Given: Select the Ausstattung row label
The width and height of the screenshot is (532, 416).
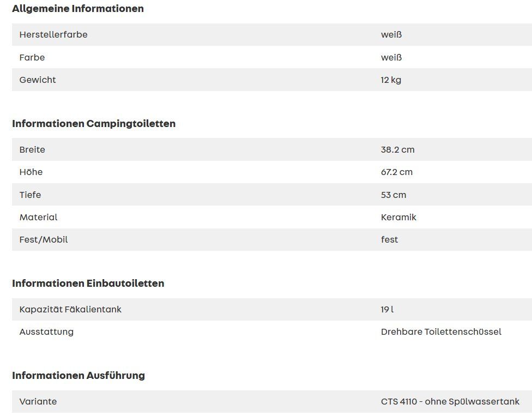Looking at the screenshot, I should coord(46,332).
